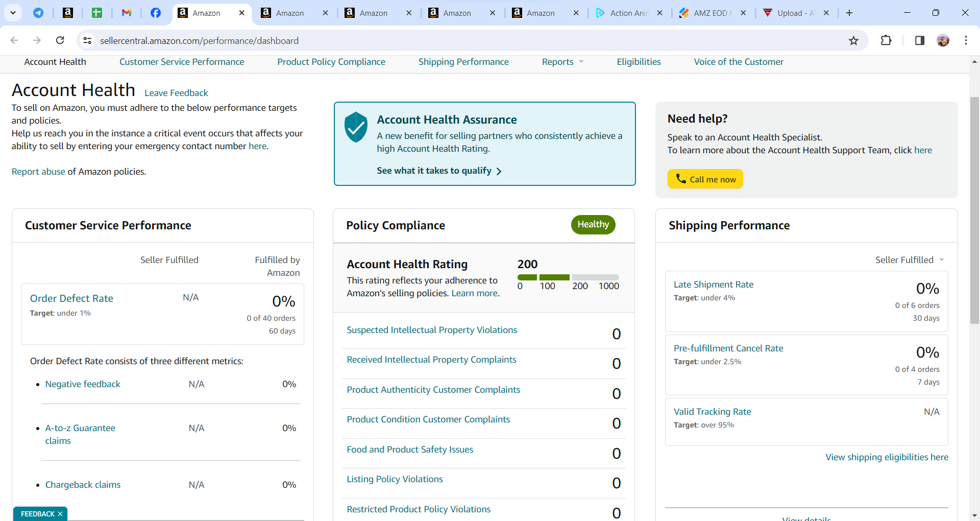Switch to the pinned Gmail tab
980x521 pixels.
[x=127, y=13]
